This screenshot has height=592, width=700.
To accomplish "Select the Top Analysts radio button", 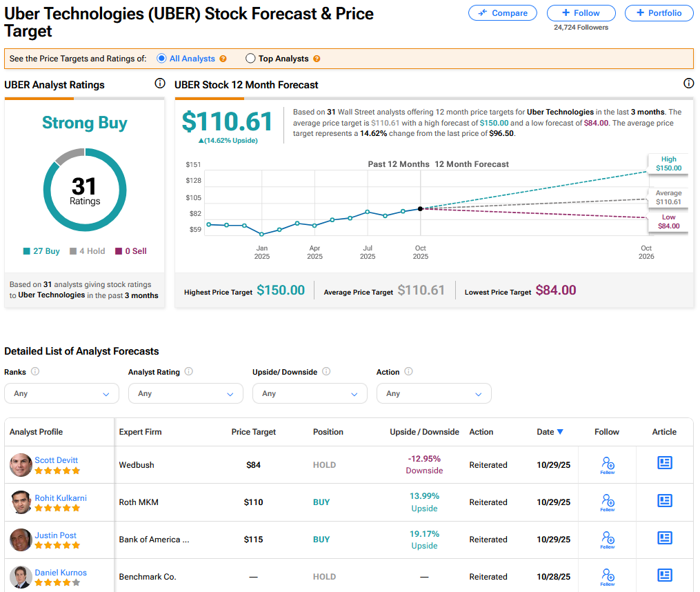I will [250, 59].
